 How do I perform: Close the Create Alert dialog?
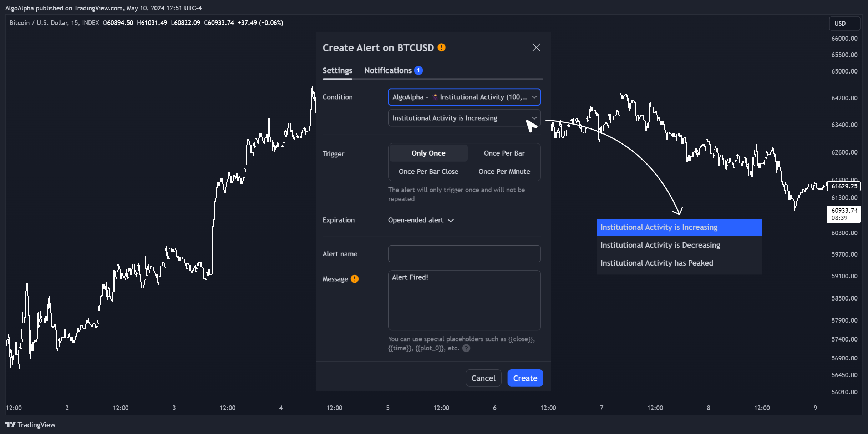[536, 47]
